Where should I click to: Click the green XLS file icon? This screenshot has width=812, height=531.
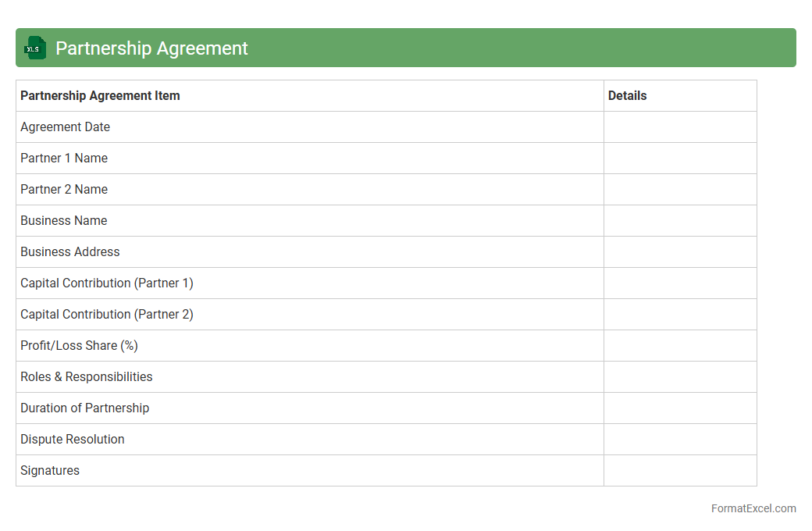(x=35, y=48)
